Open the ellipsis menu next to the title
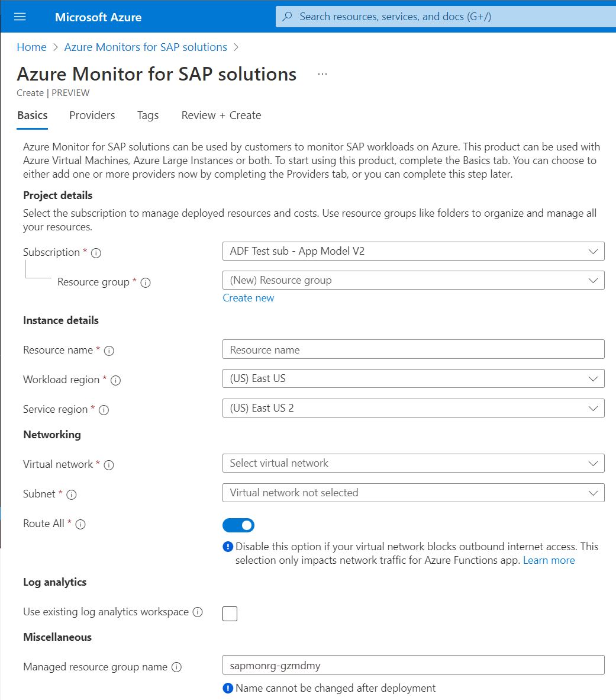This screenshot has height=700, width=616. [x=322, y=73]
